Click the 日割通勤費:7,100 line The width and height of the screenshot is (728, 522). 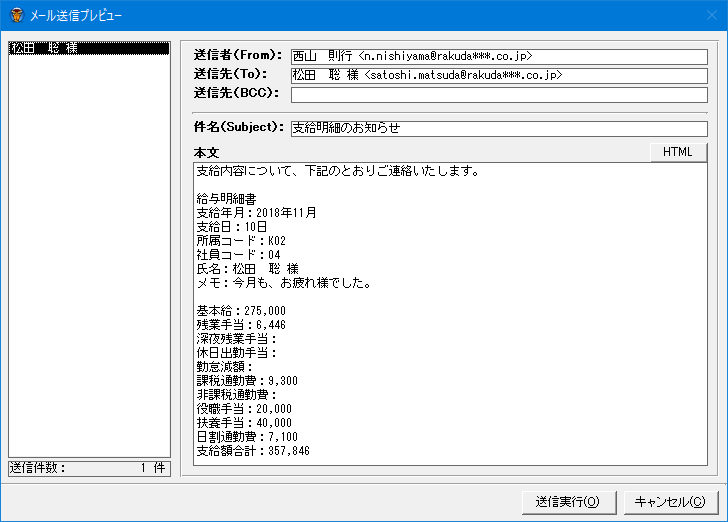click(x=247, y=437)
